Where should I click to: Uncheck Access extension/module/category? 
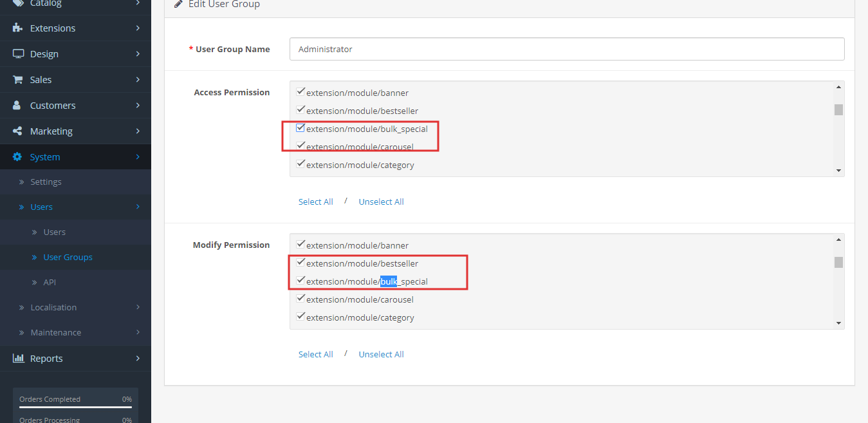(300, 164)
